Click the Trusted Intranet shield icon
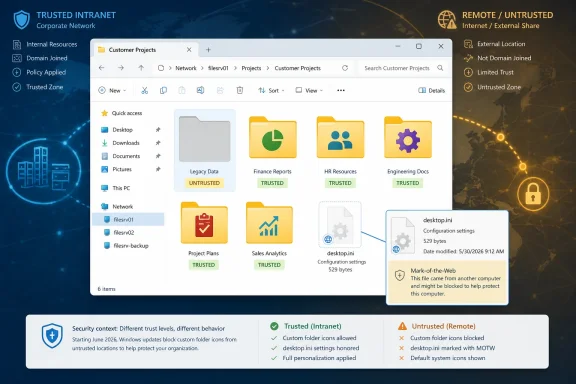This screenshot has height=384, width=576. pos(22,20)
